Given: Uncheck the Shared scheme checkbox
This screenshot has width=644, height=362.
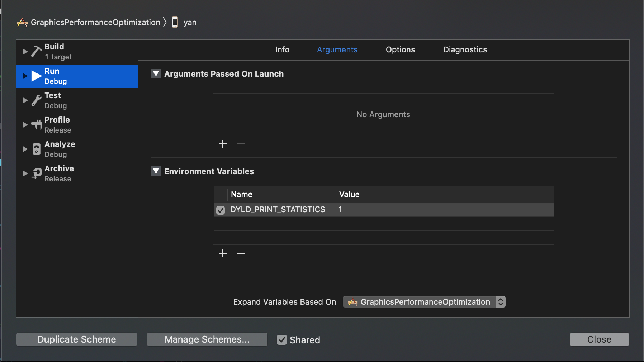Looking at the screenshot, I should [282, 340].
